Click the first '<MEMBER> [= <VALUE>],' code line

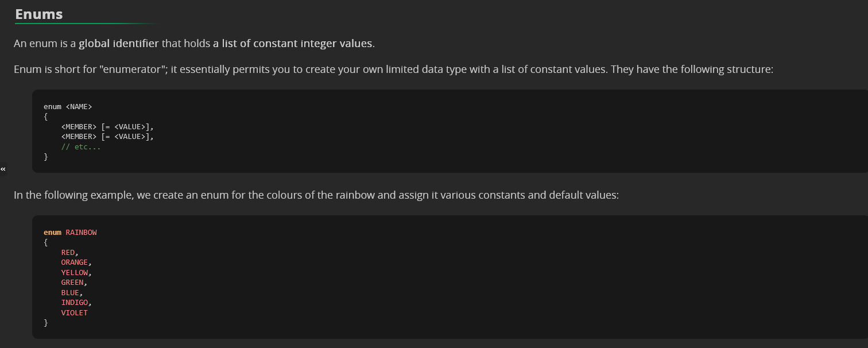pos(107,127)
